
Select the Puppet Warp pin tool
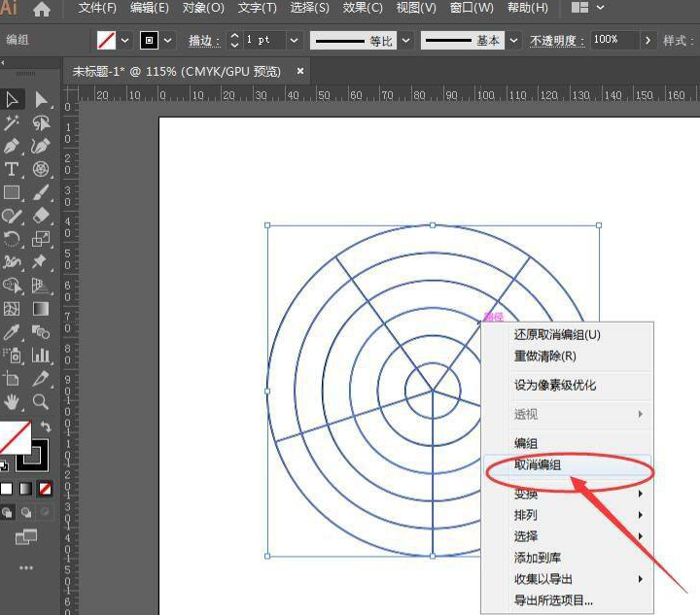tap(41, 261)
